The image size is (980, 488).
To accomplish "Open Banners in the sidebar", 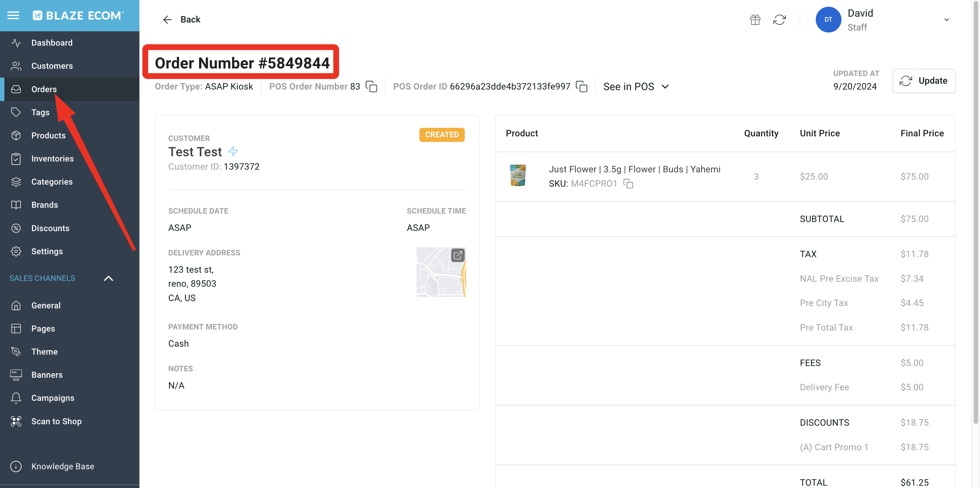I will (x=70, y=374).
